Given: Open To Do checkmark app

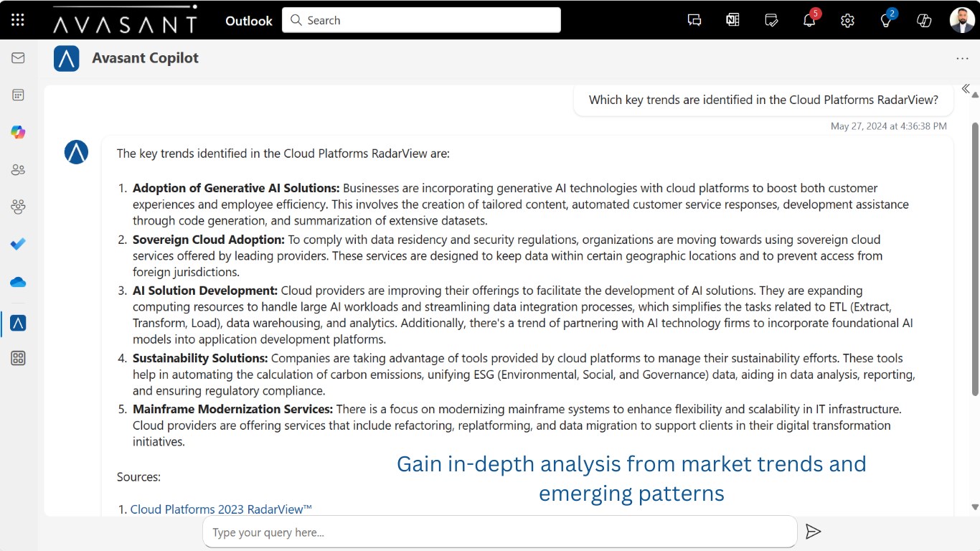Looking at the screenshot, I should point(18,245).
